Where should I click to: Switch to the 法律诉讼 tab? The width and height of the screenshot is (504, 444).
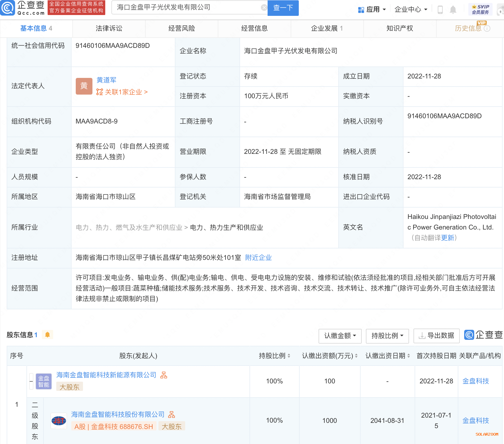click(109, 28)
